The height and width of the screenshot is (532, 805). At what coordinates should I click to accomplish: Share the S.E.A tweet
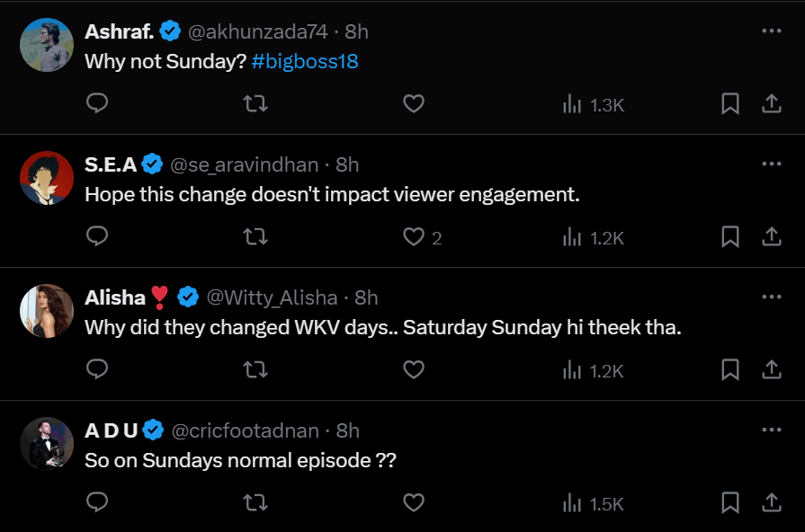[771, 236]
